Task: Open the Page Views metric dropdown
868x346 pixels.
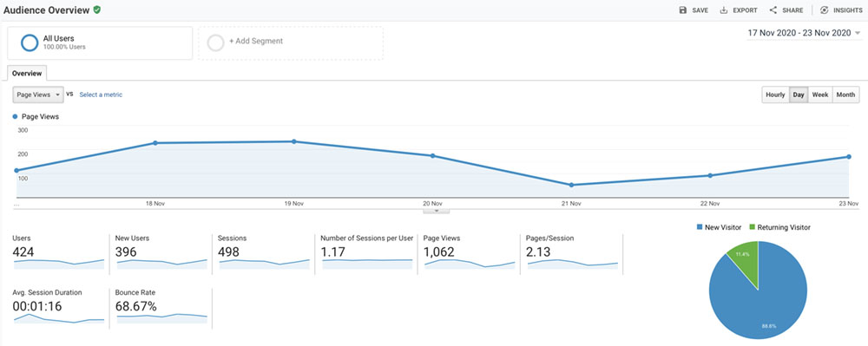Action: pos(38,95)
